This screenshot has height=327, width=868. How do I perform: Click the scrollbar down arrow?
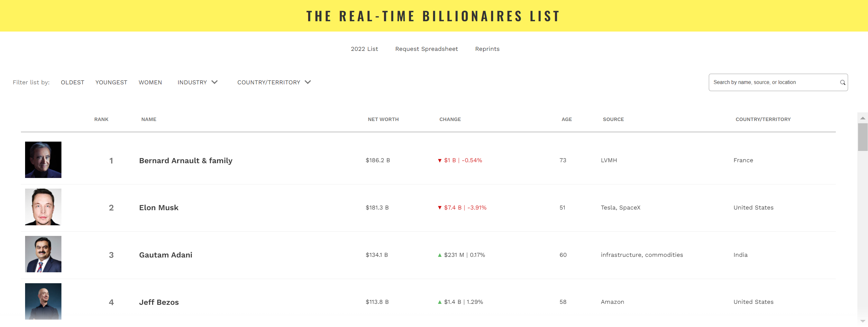[x=862, y=321]
